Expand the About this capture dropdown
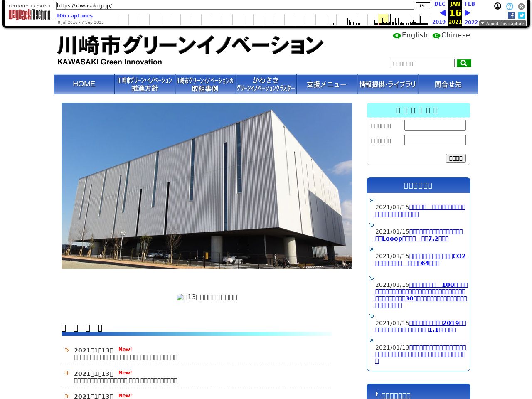This screenshot has width=532, height=399. point(502,23)
